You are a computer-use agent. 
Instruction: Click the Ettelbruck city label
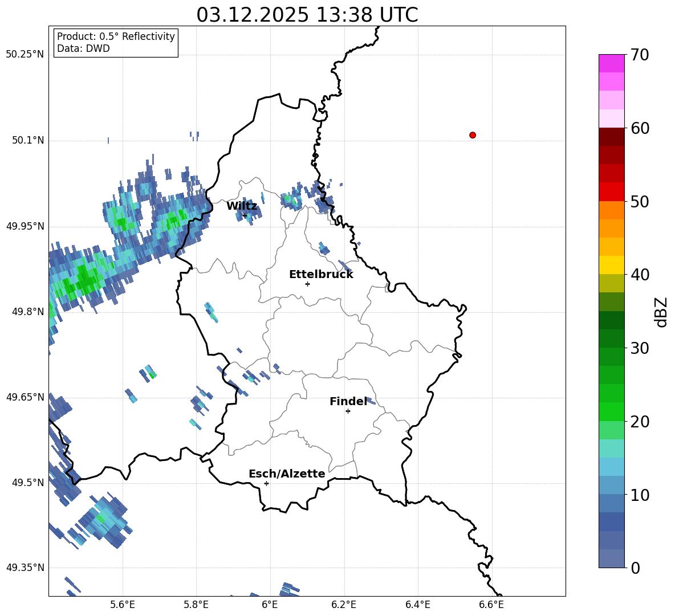click(321, 275)
